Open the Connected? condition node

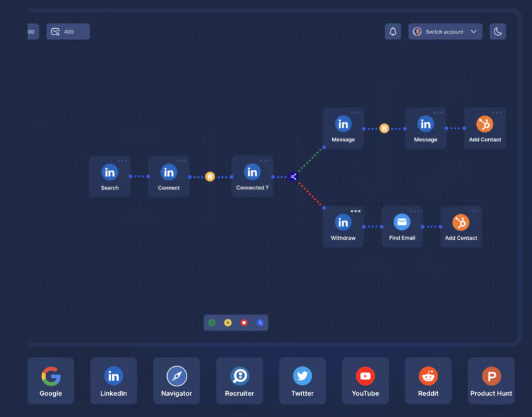coord(252,176)
